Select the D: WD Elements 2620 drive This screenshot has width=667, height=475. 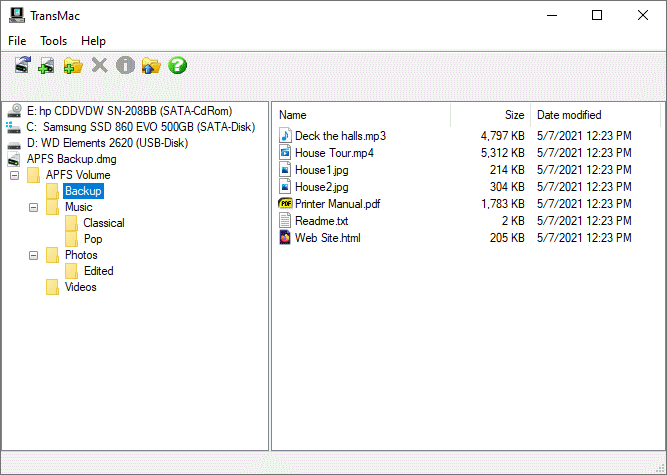(x=108, y=143)
